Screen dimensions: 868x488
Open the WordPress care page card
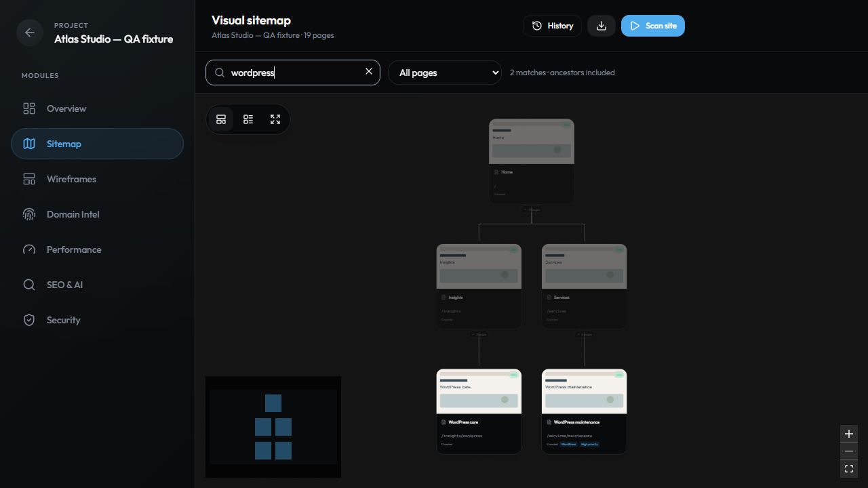479,411
